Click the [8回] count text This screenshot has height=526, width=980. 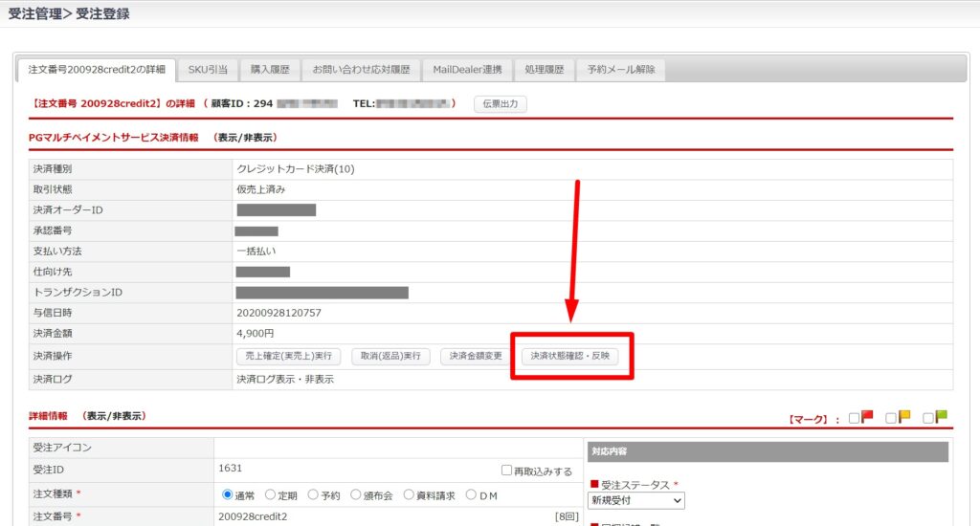click(x=567, y=516)
